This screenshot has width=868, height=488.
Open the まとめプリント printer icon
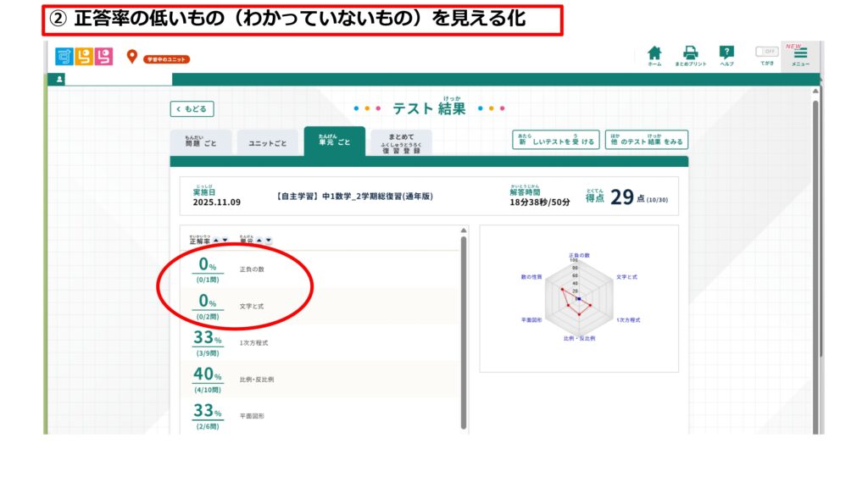pyautogui.click(x=691, y=54)
